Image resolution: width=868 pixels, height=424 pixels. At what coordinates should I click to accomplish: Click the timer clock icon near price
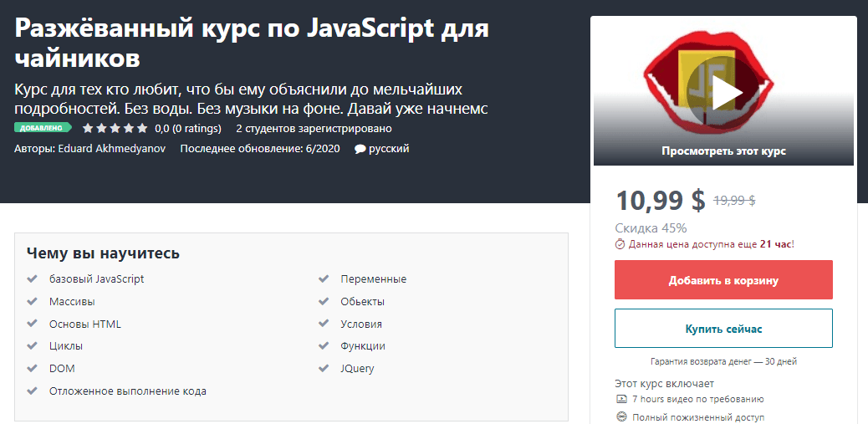[620, 243]
